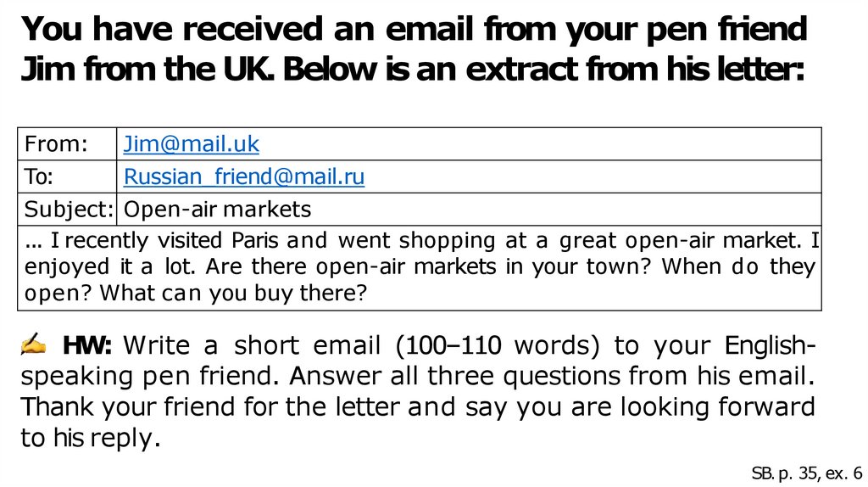
Task: Click "UK." in the slide heading
Action: (x=248, y=69)
